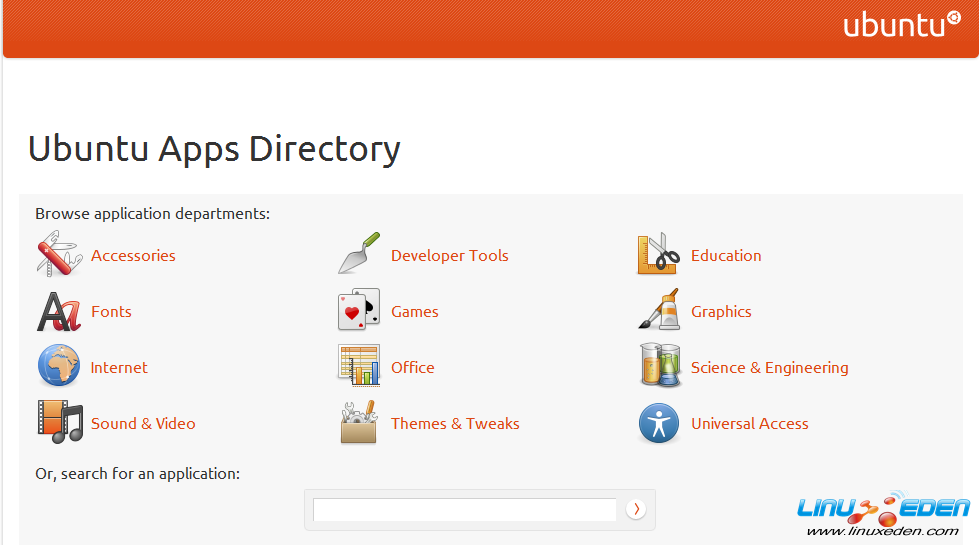Screen dimensions: 979x545
Task: Go to Science & Engineering link
Action: coord(770,368)
